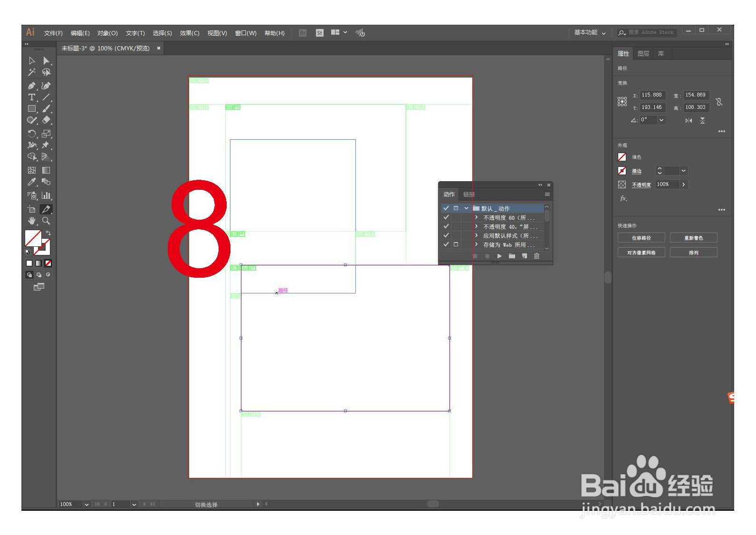Expand the 不透明度 40 action
The image size is (756, 535).
[x=477, y=226]
